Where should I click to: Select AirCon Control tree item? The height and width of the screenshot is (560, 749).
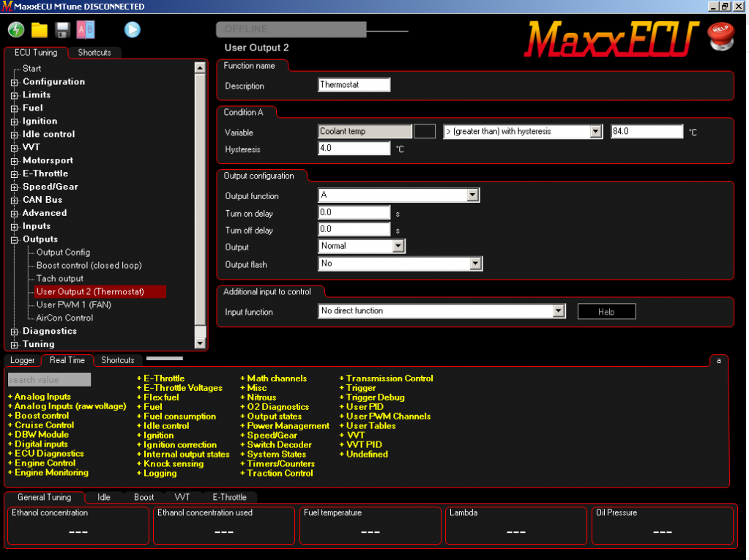pyautogui.click(x=64, y=318)
